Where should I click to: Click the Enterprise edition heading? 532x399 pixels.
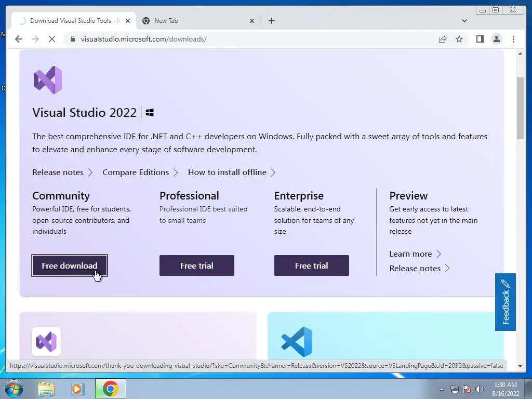[299, 196]
